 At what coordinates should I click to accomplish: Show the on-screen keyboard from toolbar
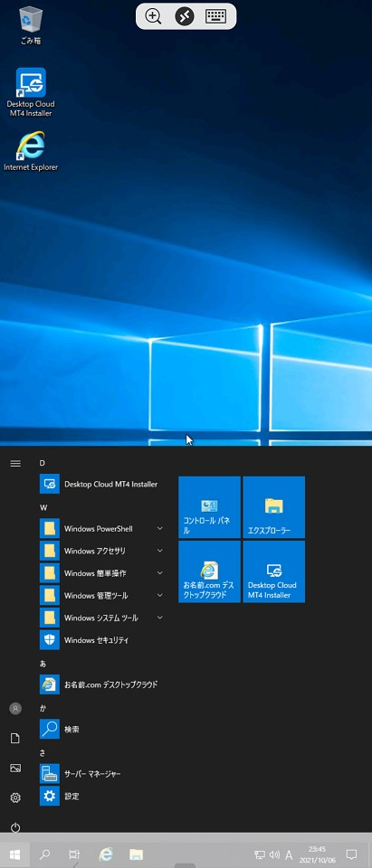[216, 16]
